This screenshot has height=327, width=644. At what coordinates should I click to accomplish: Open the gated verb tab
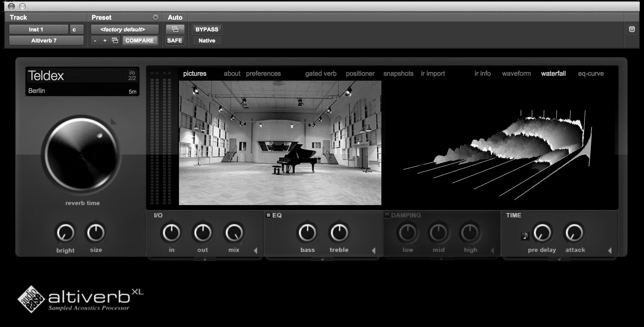[321, 74]
